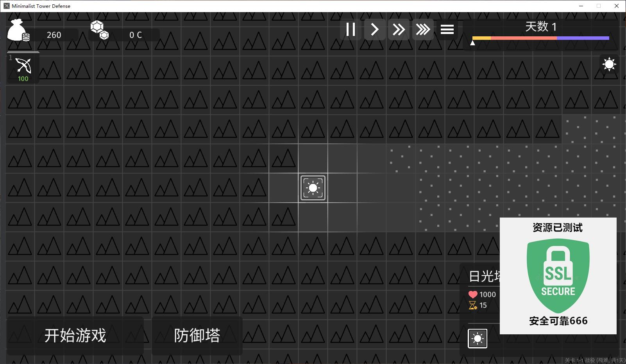Click the tower health value 1000
The height and width of the screenshot is (364, 626).
coord(488,294)
